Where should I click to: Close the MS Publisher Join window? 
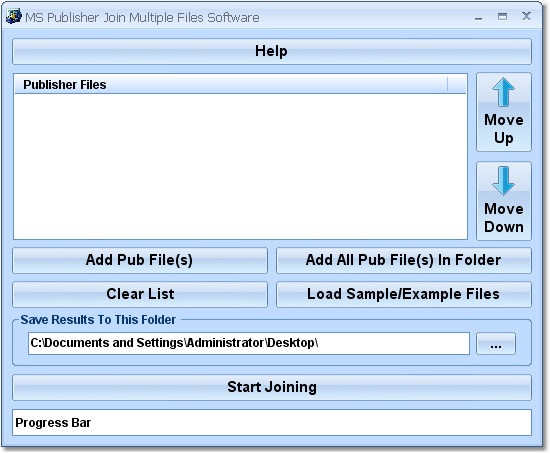tap(526, 16)
